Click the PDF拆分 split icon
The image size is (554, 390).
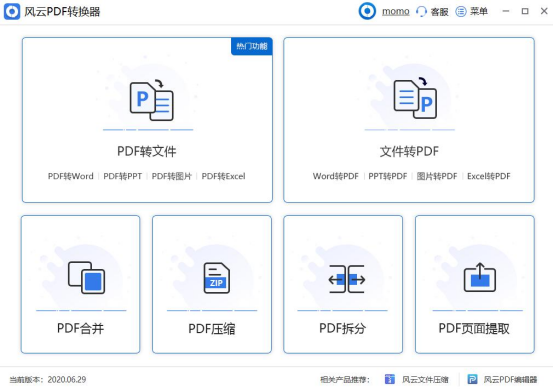[347, 279]
